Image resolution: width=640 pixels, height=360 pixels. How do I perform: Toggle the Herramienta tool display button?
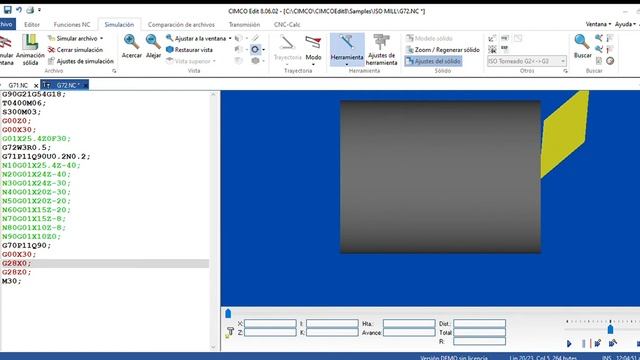tap(347, 50)
